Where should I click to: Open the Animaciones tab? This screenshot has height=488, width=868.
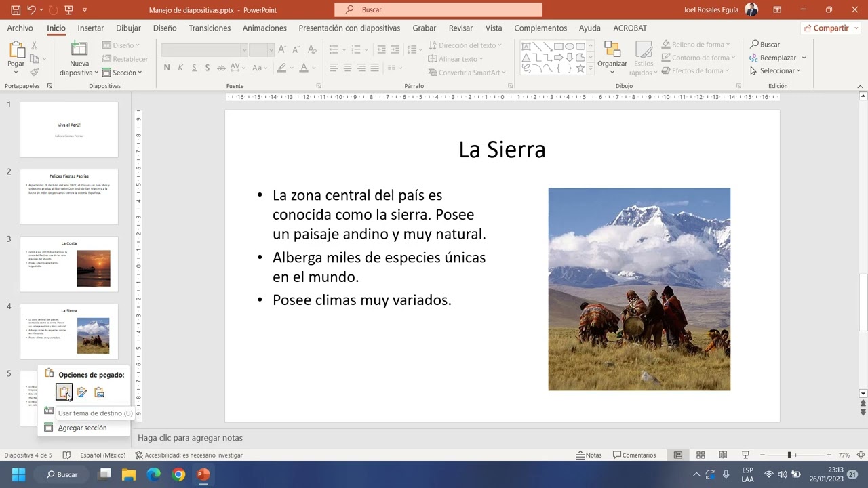264,28
